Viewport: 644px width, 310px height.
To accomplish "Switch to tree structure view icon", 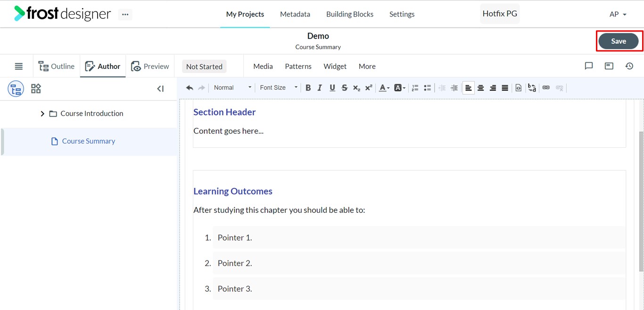I will click(x=16, y=89).
